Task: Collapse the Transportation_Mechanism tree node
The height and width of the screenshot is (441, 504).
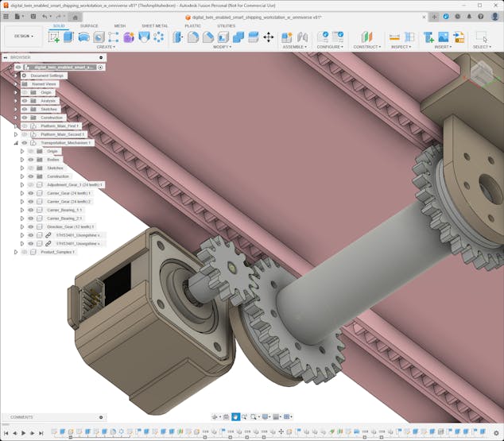Action: tap(16, 143)
